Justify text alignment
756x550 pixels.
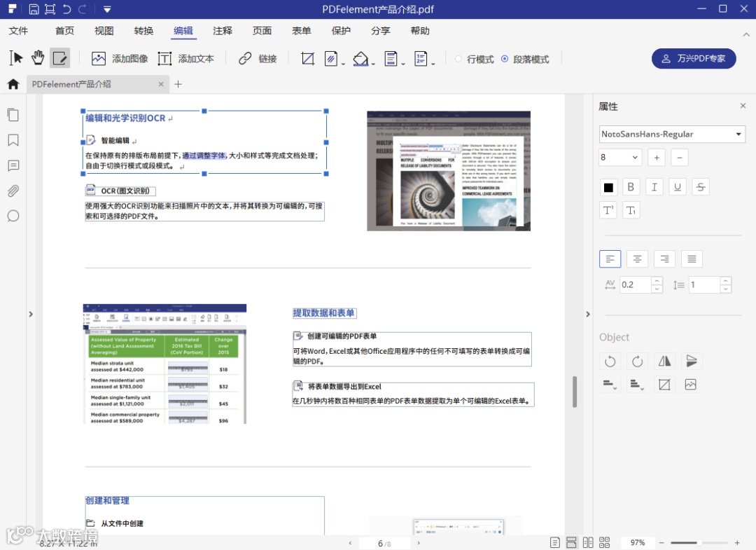pyautogui.click(x=692, y=259)
